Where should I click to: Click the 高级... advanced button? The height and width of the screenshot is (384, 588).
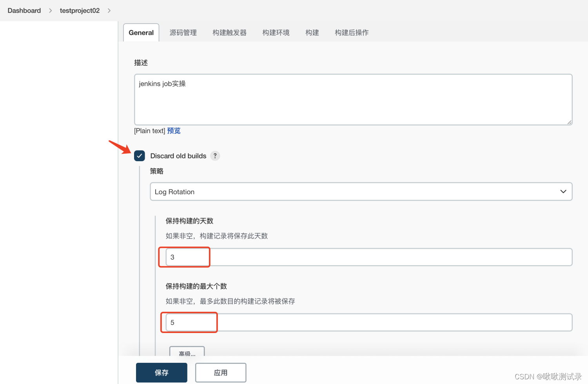click(x=187, y=352)
